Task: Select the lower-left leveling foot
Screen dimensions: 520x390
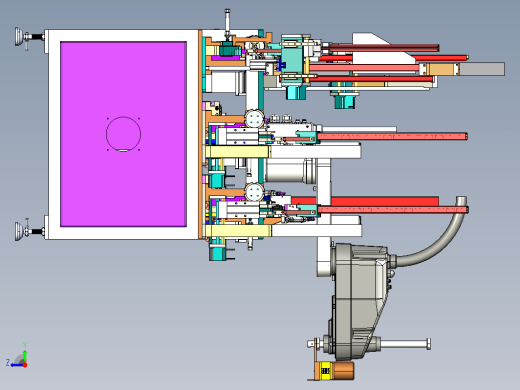Action: 29,230
